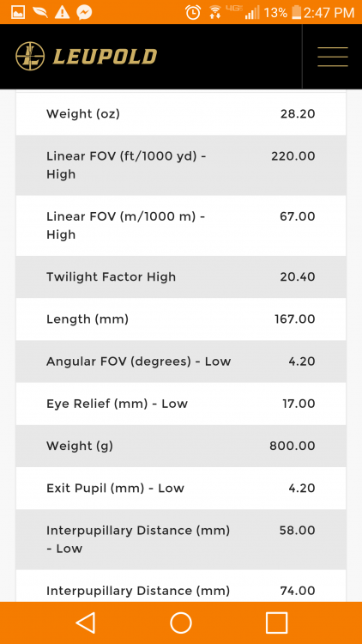362x644 pixels.
Task: Tap the Leupold logo
Action: [86, 57]
